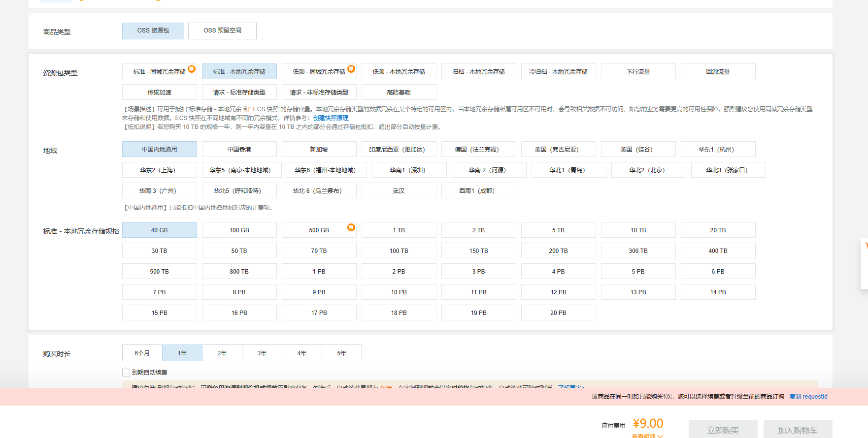Screen dimensions: 868x438
Task: Pick 归档 - 本地冗余存储 package type
Action: 479,72
